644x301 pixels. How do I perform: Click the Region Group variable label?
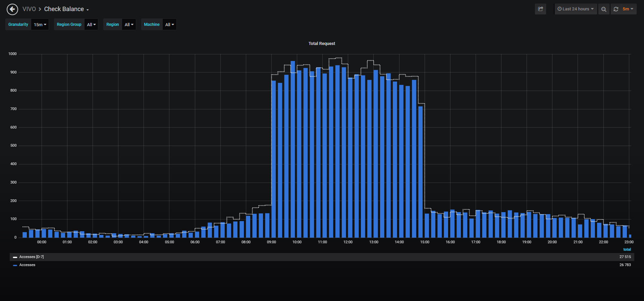(x=69, y=24)
